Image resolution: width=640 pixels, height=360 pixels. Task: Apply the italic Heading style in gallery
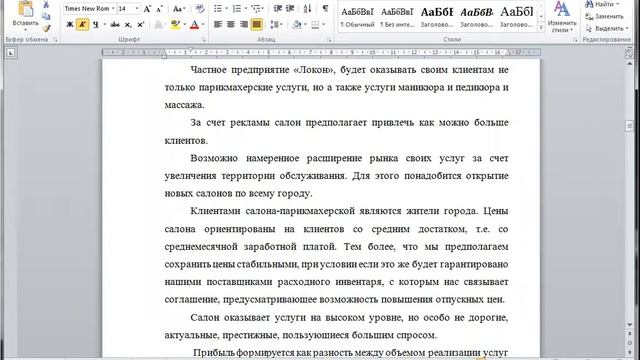pyautogui.click(x=476, y=17)
